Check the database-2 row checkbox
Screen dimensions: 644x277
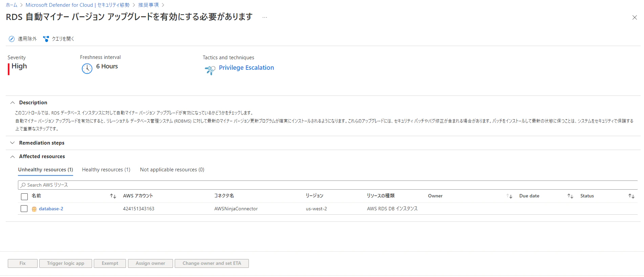pyautogui.click(x=24, y=209)
